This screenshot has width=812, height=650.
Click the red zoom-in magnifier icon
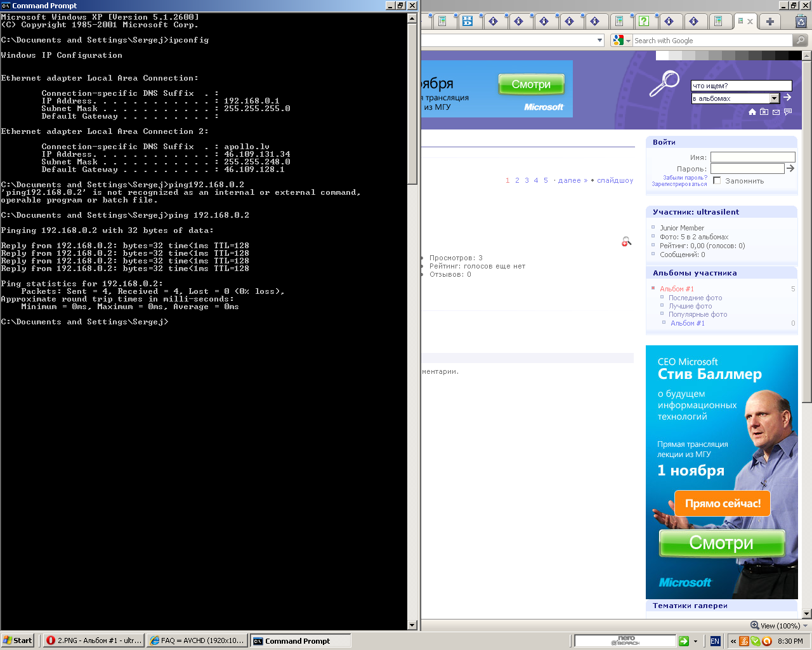[626, 241]
